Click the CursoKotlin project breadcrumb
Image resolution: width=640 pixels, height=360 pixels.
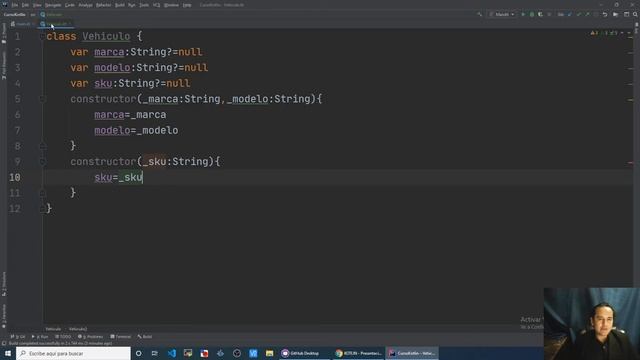pos(15,14)
